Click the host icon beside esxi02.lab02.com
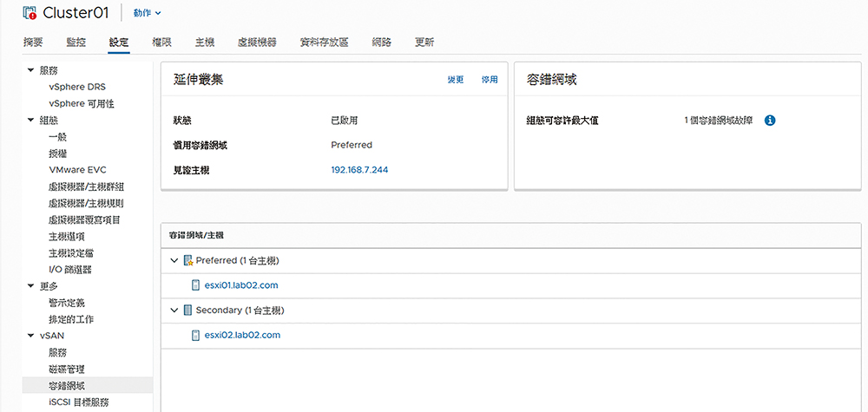 click(x=196, y=335)
